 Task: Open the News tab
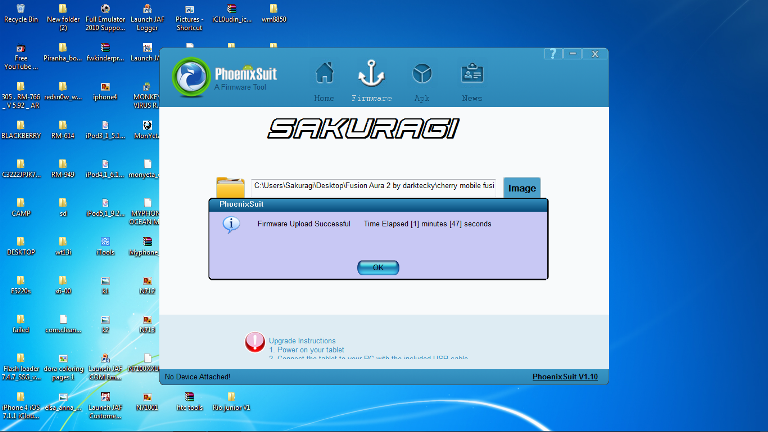472,82
